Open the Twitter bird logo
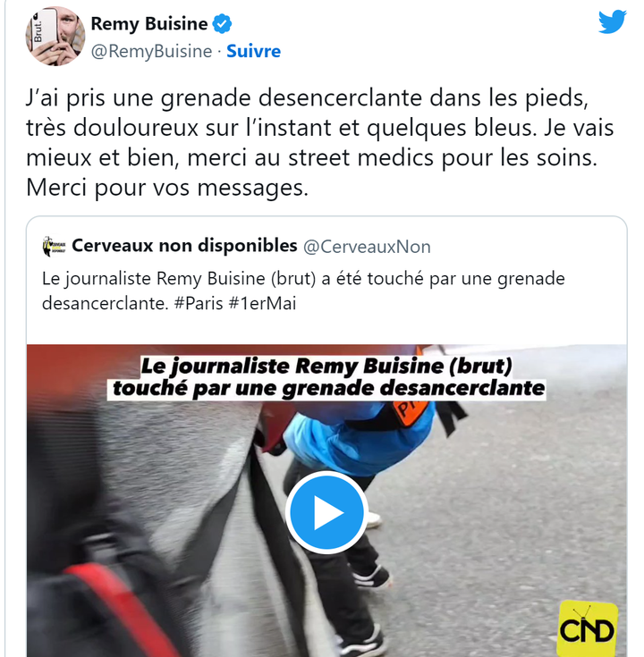Screen dimensions: 644x657 [613, 21]
